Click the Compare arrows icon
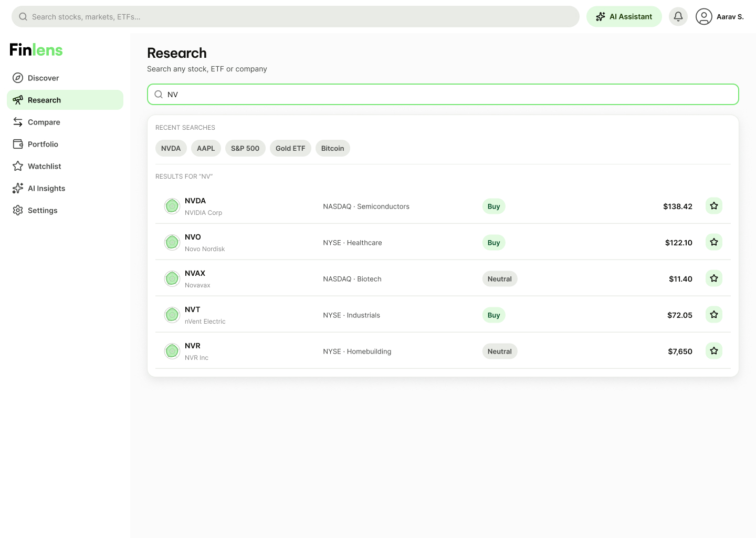756x538 pixels. click(18, 122)
